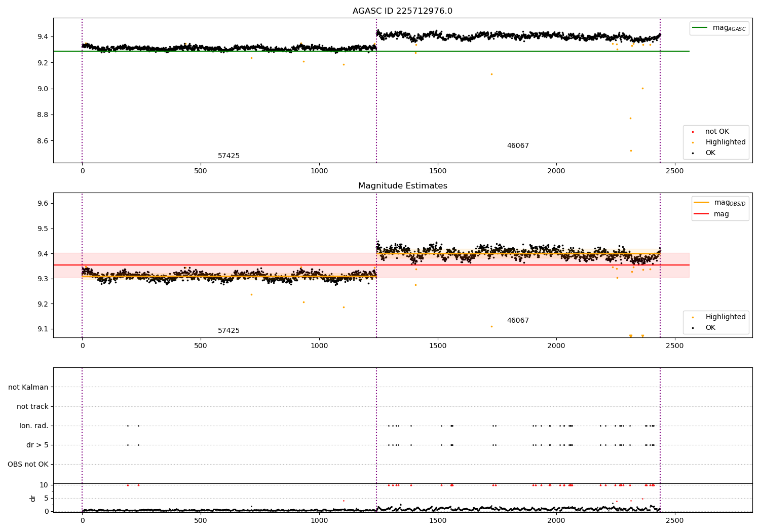Click the '5' tick on the dr axis

46,498
